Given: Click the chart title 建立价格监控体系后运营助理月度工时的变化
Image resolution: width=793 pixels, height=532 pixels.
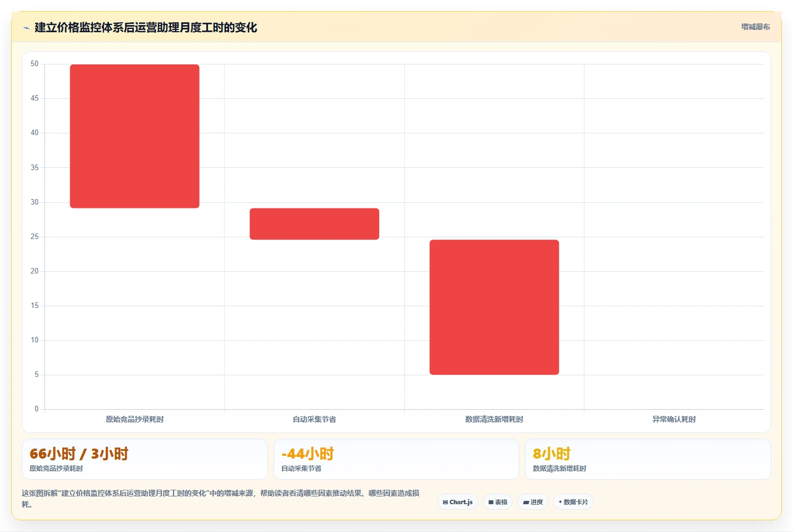Looking at the screenshot, I should [x=146, y=28].
